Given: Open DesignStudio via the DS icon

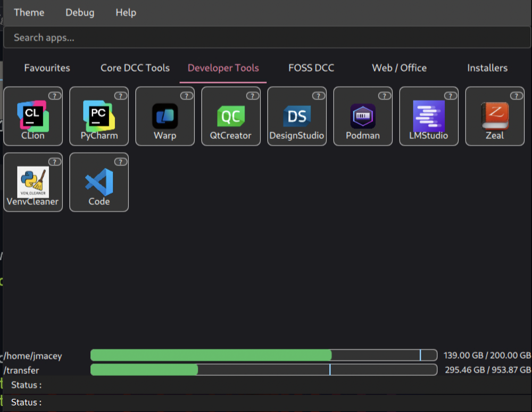Looking at the screenshot, I should [x=297, y=116].
